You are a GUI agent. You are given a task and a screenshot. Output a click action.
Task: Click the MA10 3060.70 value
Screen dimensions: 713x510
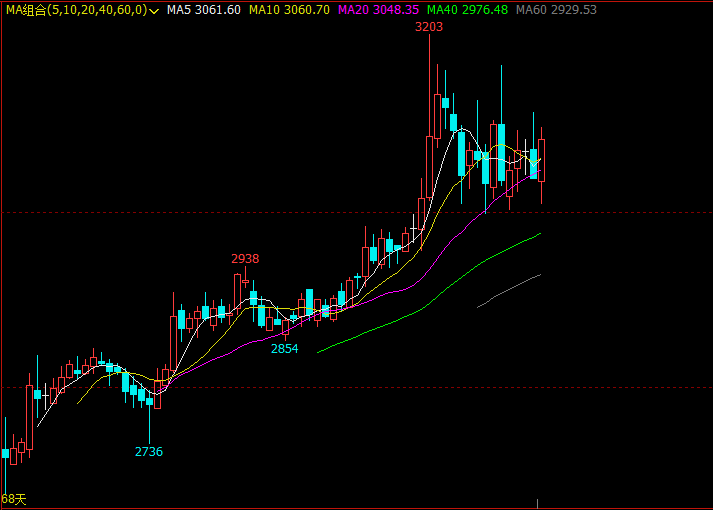289,10
